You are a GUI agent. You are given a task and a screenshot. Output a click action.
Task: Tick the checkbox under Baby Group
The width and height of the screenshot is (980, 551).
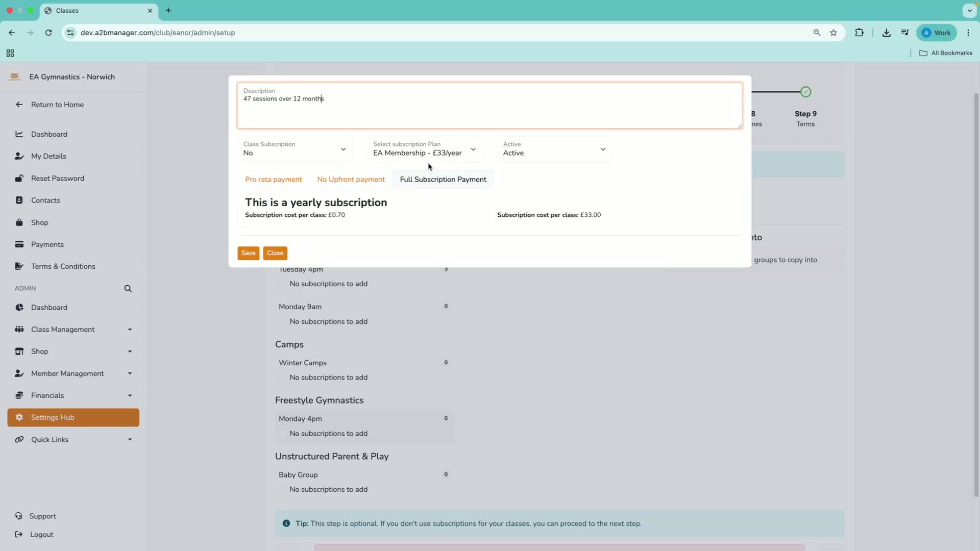[x=283, y=489]
